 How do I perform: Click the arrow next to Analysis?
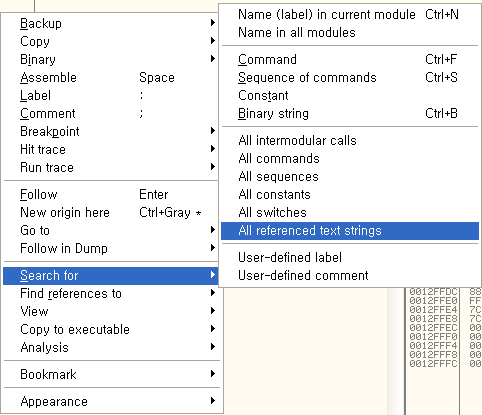tap(213, 347)
